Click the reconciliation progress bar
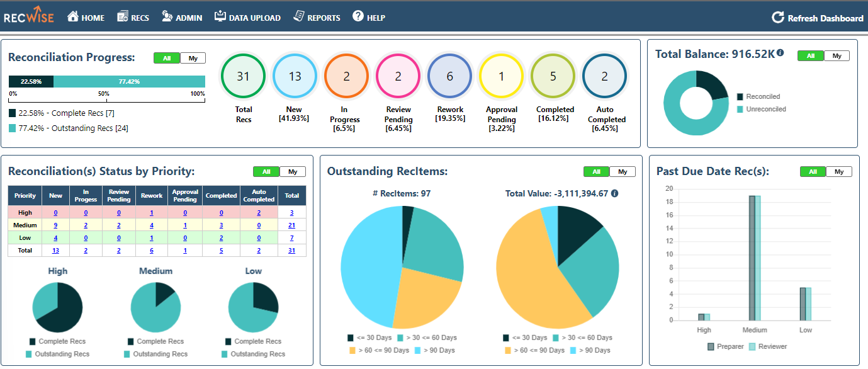Viewport: 868px width, 369px height. pyautogui.click(x=106, y=81)
